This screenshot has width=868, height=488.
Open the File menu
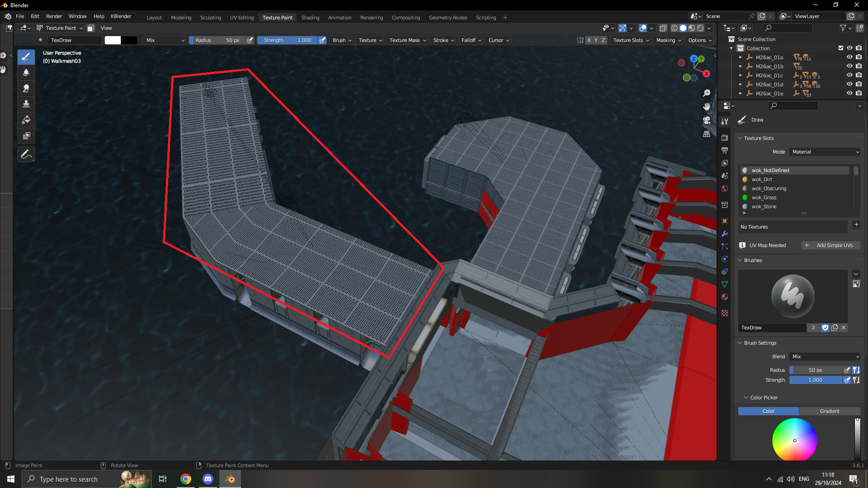pyautogui.click(x=20, y=16)
